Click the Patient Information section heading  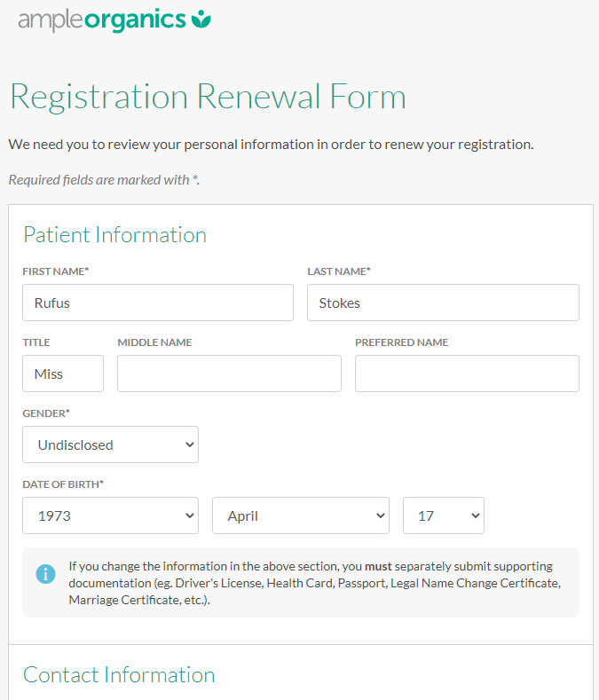[114, 235]
